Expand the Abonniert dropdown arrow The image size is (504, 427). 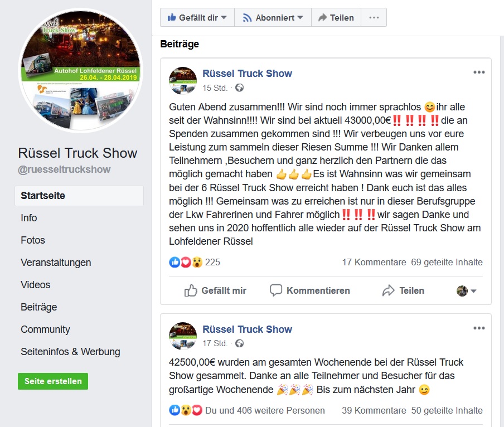click(300, 17)
